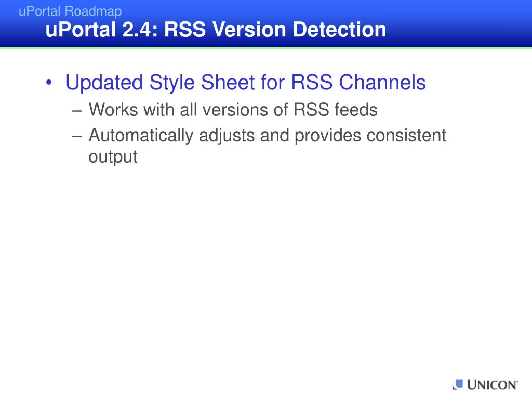532x399 pixels.
Task: Click the 'uPortal Roadmap' header text
Action: click(x=70, y=11)
